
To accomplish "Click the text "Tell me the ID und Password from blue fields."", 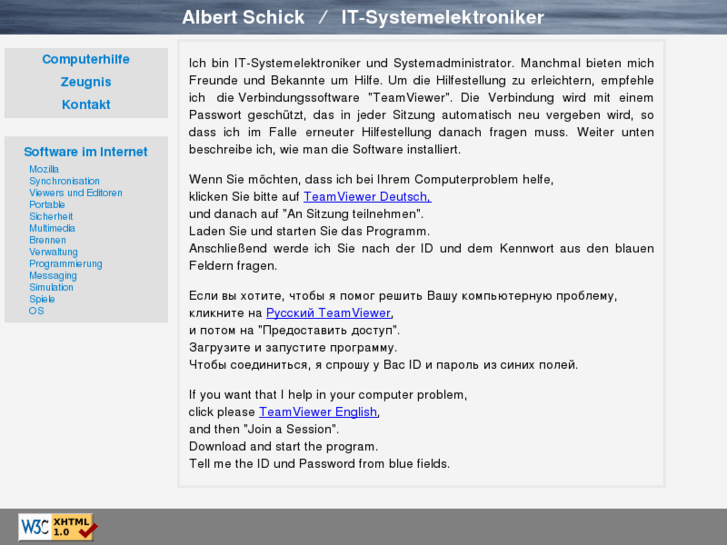I will (x=319, y=464).
